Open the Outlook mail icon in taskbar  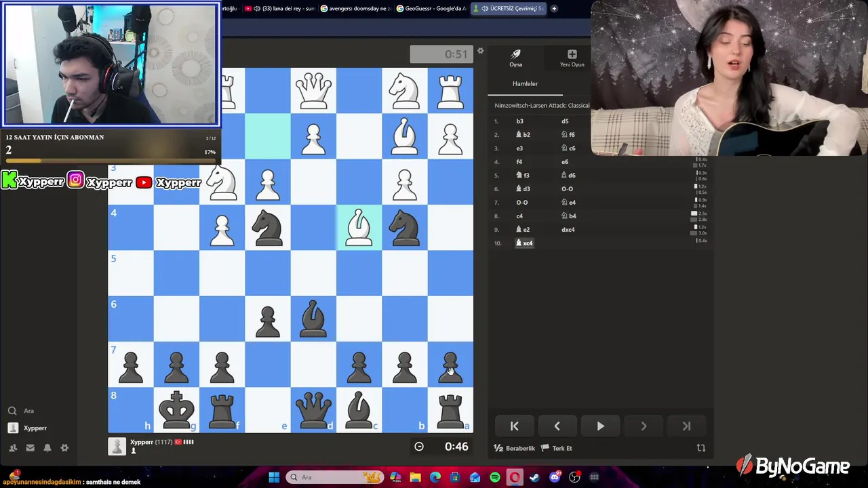point(475,477)
